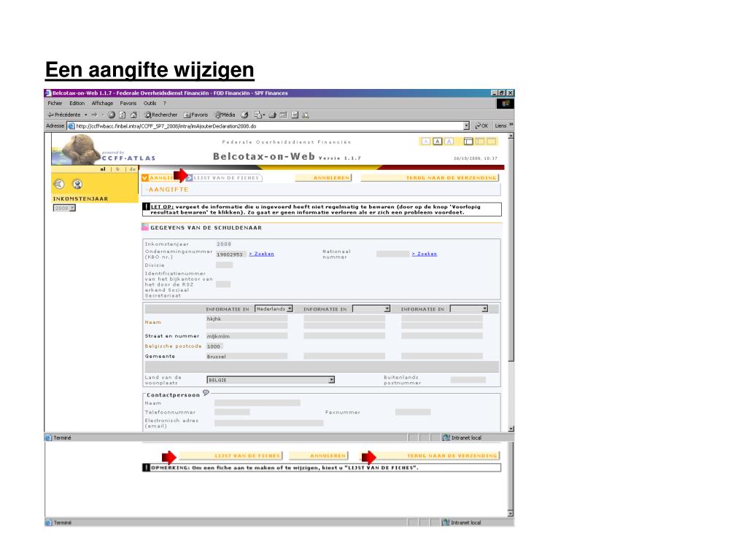The width and height of the screenshot is (747, 560).
Task: Stop page loading with the Stop icon
Action: (112, 114)
